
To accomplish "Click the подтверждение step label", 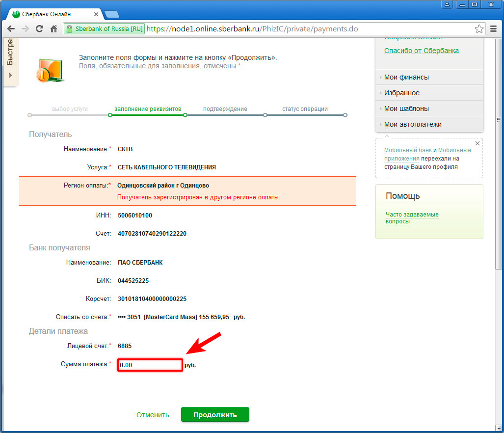I will 225,109.
